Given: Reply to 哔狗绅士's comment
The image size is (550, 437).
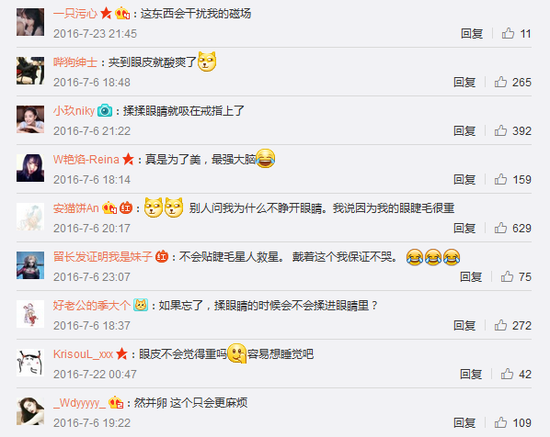Looking at the screenshot, I should pos(464,82).
